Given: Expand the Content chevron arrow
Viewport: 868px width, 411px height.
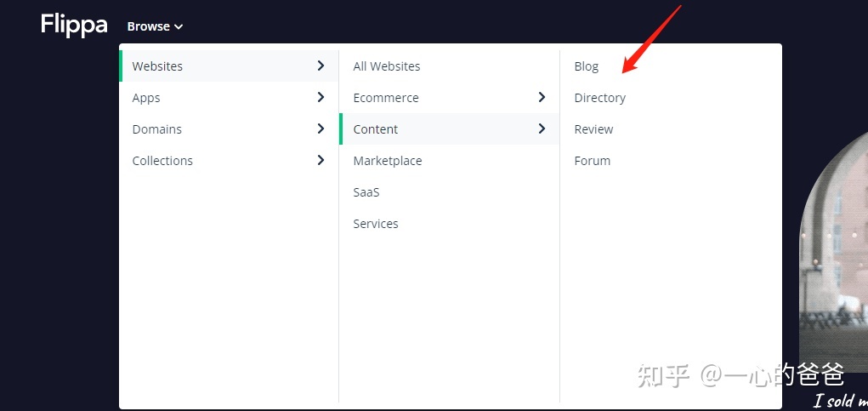Looking at the screenshot, I should (542, 129).
